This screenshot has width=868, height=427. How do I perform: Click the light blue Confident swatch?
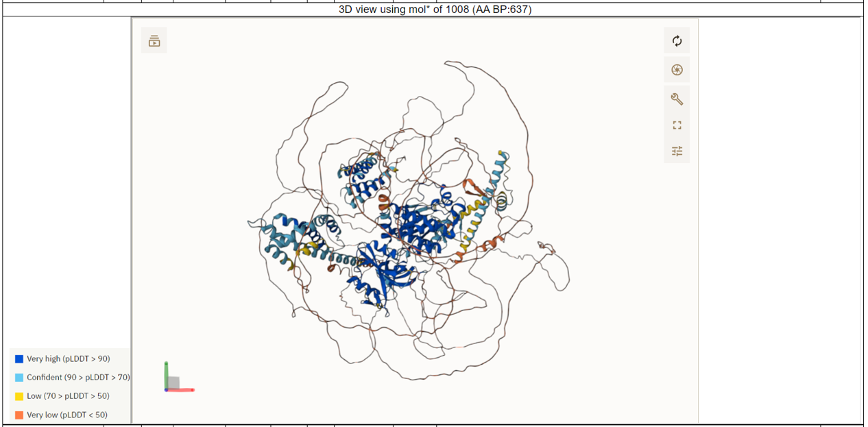(19, 377)
